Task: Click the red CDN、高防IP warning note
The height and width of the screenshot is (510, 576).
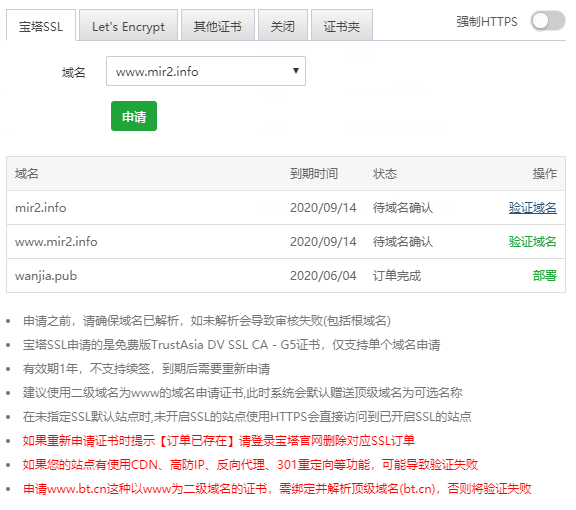Action: pos(250,464)
